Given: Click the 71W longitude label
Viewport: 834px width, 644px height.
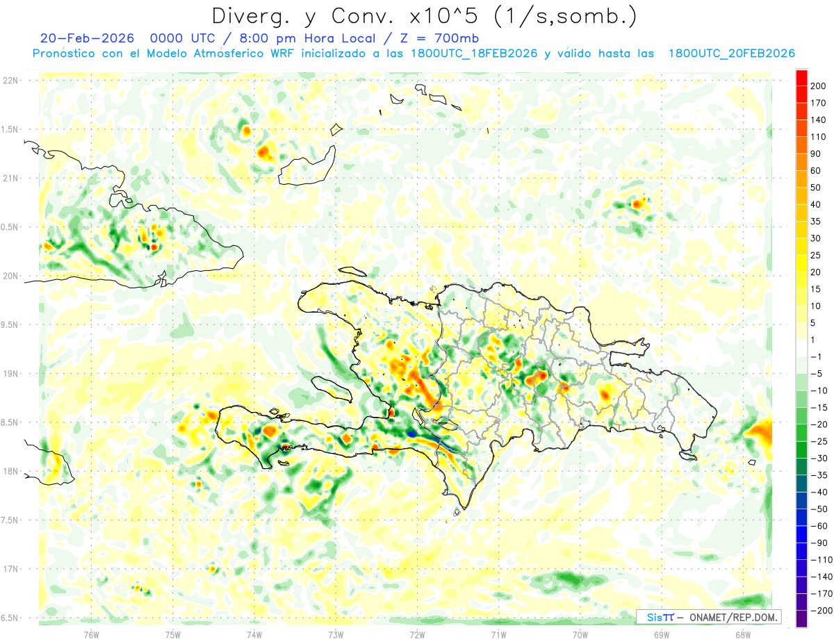Looking at the screenshot, I should click(498, 634).
